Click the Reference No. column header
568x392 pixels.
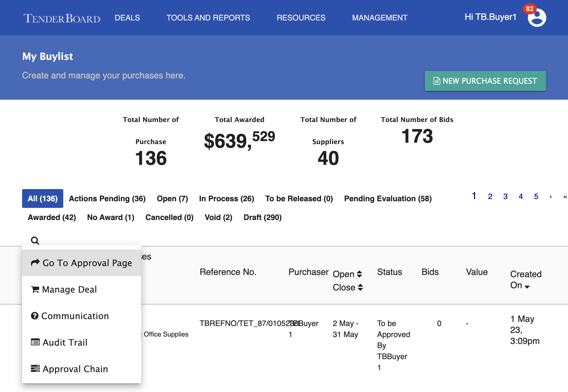click(x=228, y=272)
